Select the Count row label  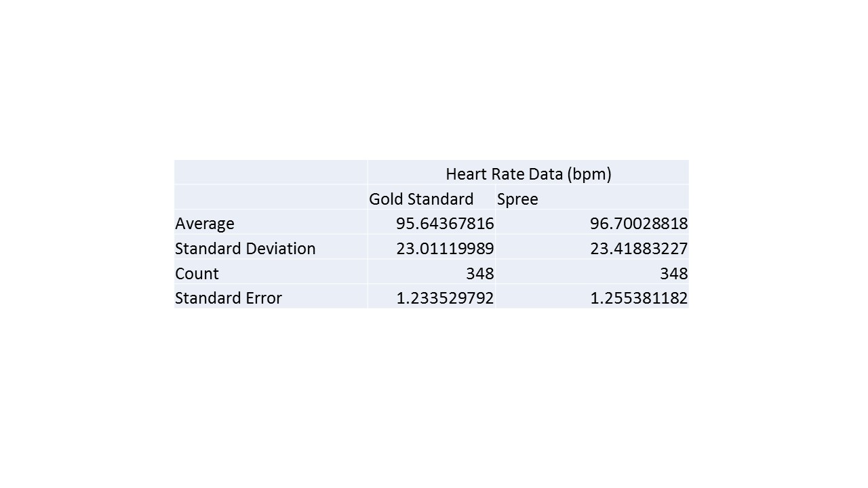coord(197,274)
